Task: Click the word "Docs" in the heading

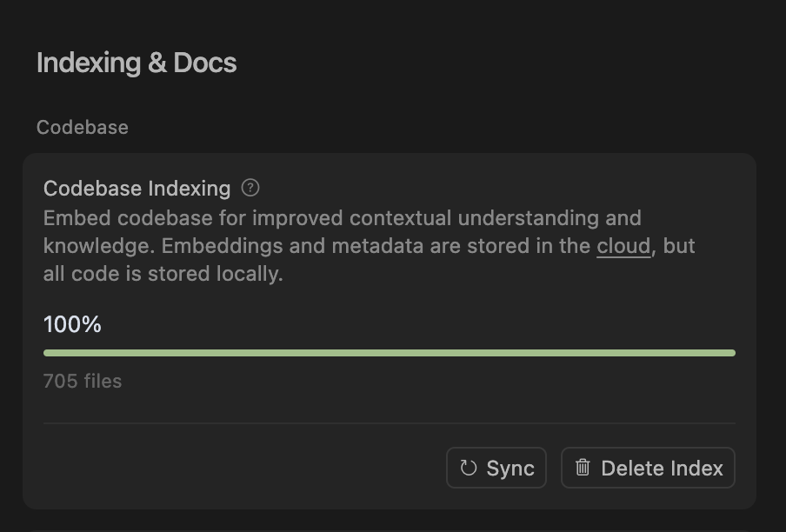Action: [204, 63]
